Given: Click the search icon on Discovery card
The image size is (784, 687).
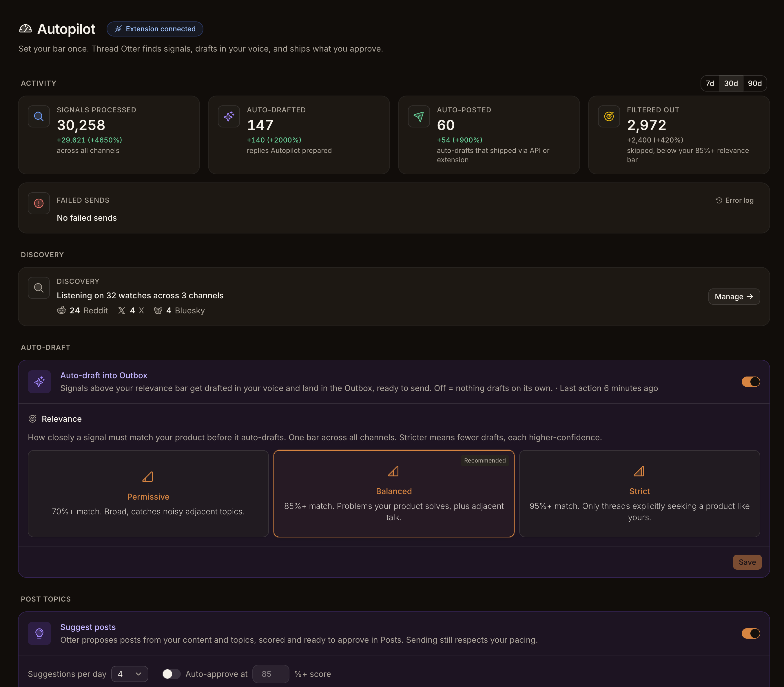Looking at the screenshot, I should pos(39,288).
